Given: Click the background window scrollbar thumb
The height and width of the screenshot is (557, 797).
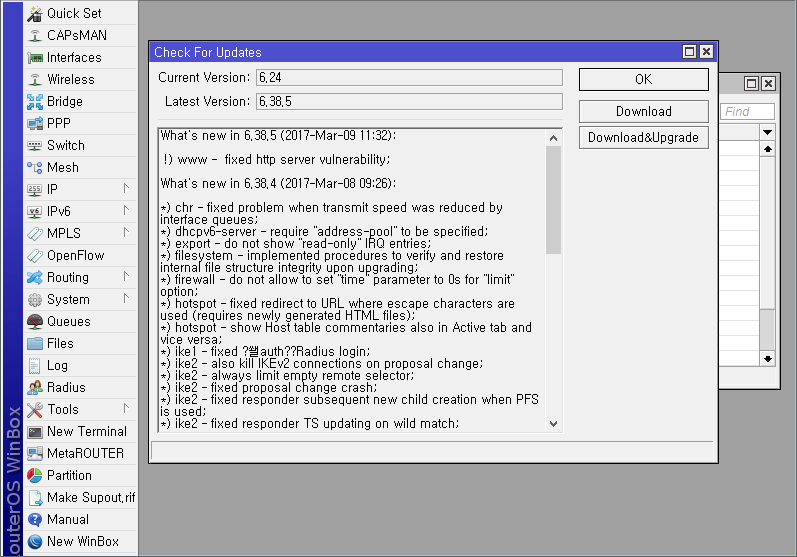Looking at the screenshot, I should [x=768, y=330].
